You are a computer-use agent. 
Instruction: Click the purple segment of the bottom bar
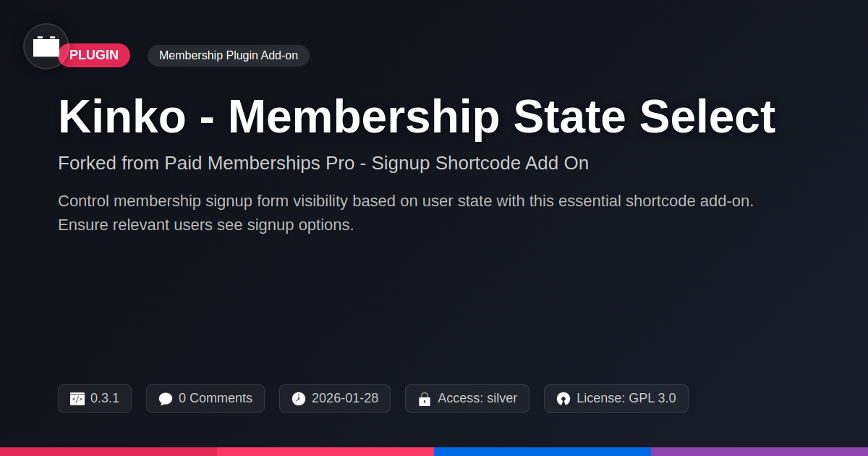click(759, 451)
